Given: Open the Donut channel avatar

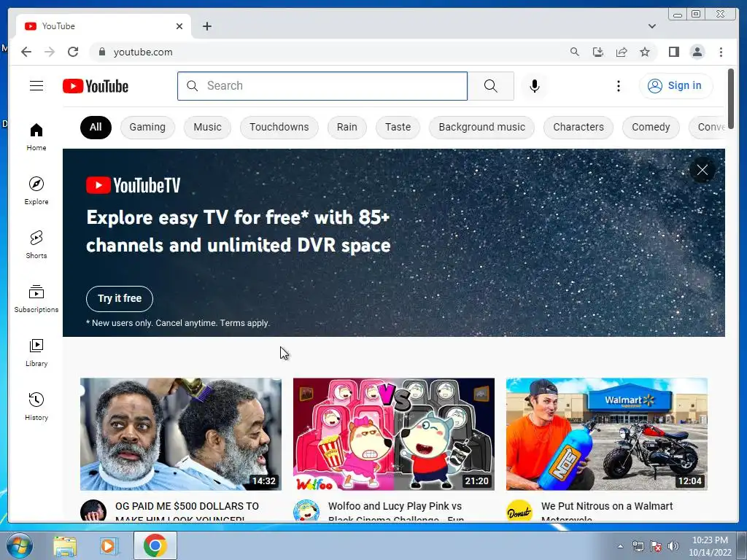Looking at the screenshot, I should [x=519, y=511].
